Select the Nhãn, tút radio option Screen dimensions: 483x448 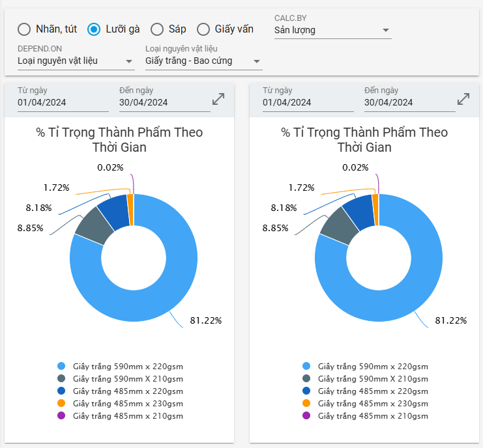pyautogui.click(x=24, y=29)
